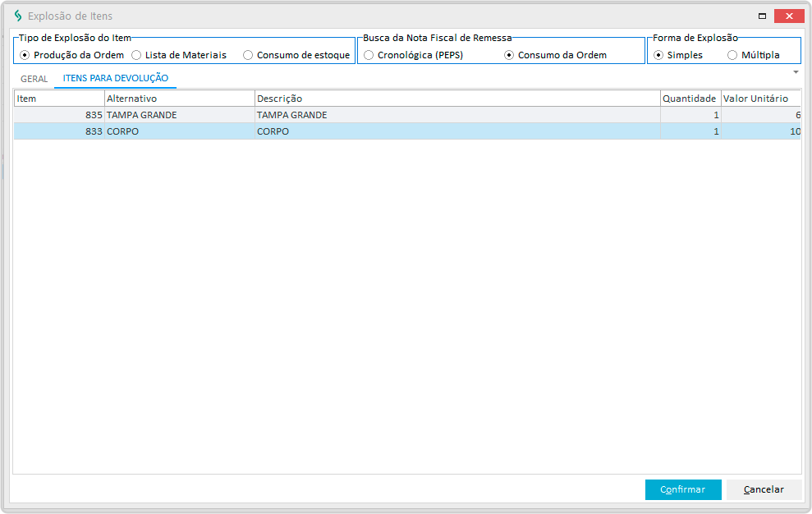Maximize the Explosão de Itens window
Viewport: 812px width, 514px height.
[x=762, y=16]
